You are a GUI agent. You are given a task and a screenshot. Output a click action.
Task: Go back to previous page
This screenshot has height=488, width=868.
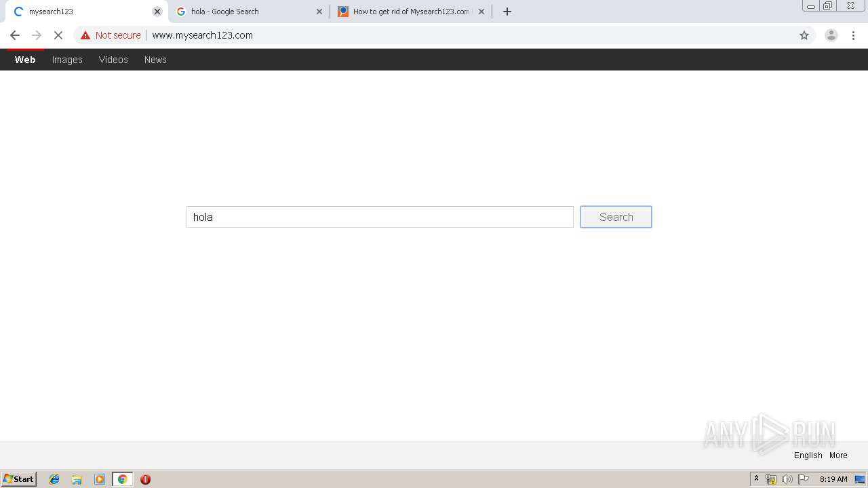(x=15, y=35)
